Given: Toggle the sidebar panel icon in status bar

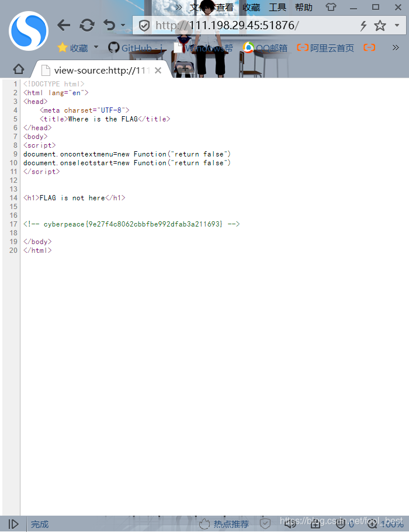Looking at the screenshot, I should 13,524.
